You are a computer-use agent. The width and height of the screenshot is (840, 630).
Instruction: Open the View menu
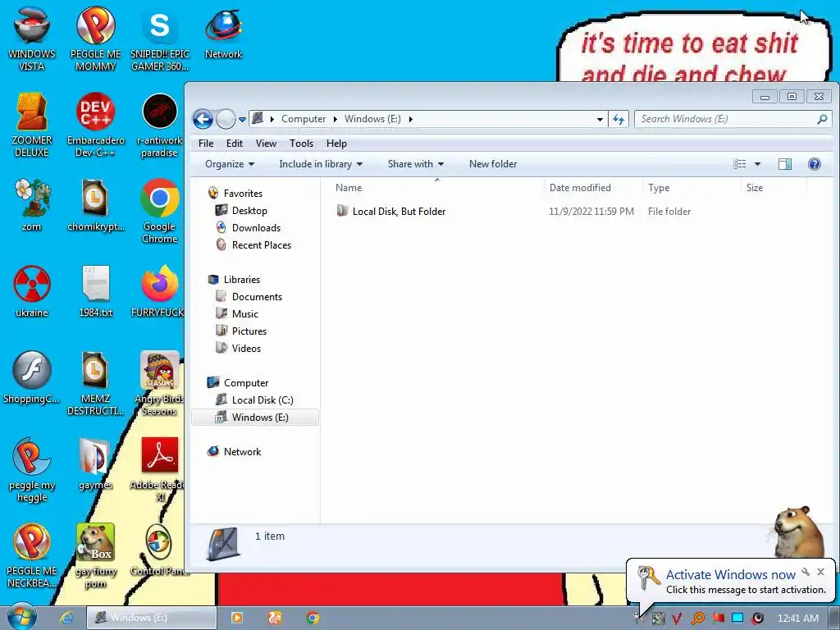[266, 144]
